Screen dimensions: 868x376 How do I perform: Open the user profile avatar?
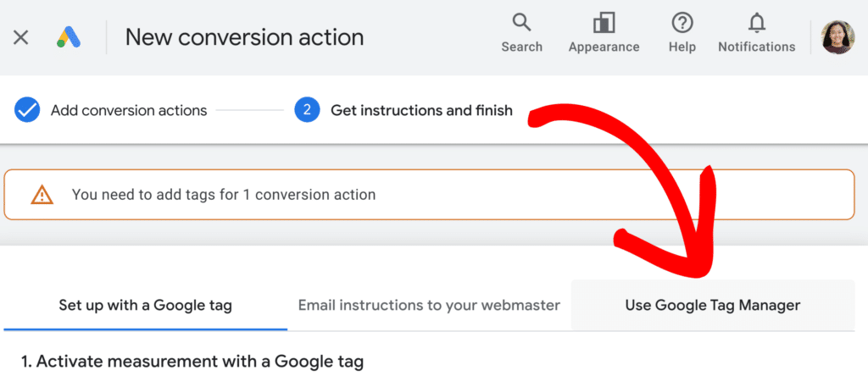pos(837,37)
